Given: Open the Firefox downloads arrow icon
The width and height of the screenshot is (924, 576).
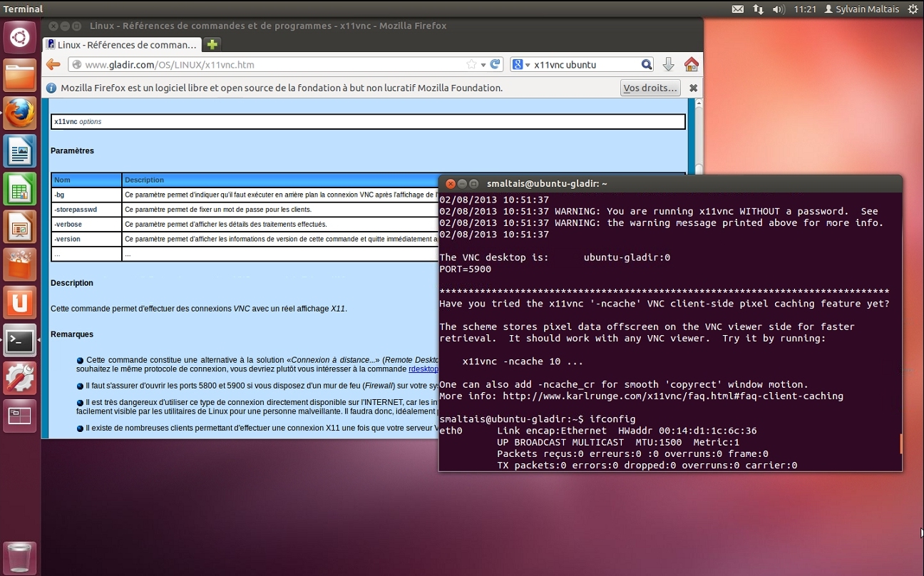Looking at the screenshot, I should tap(668, 65).
